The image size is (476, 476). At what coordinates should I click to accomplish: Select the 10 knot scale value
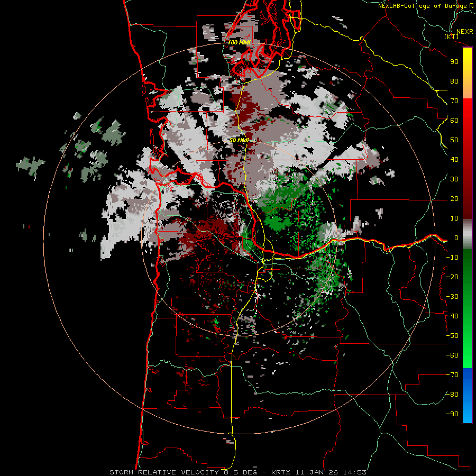tap(454, 218)
